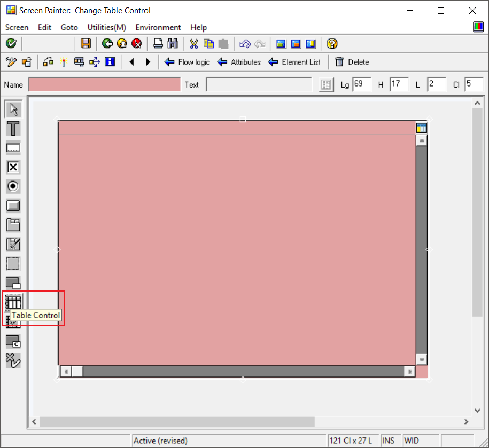
Task: Select the arrow pointer tool in the palette
Action: [x=13, y=109]
